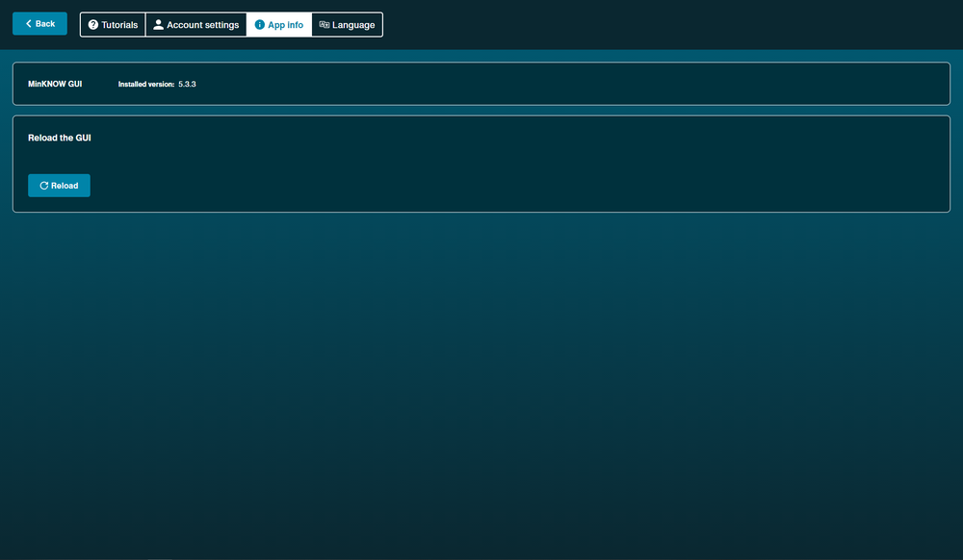Switch to Account settings tab

tap(195, 24)
